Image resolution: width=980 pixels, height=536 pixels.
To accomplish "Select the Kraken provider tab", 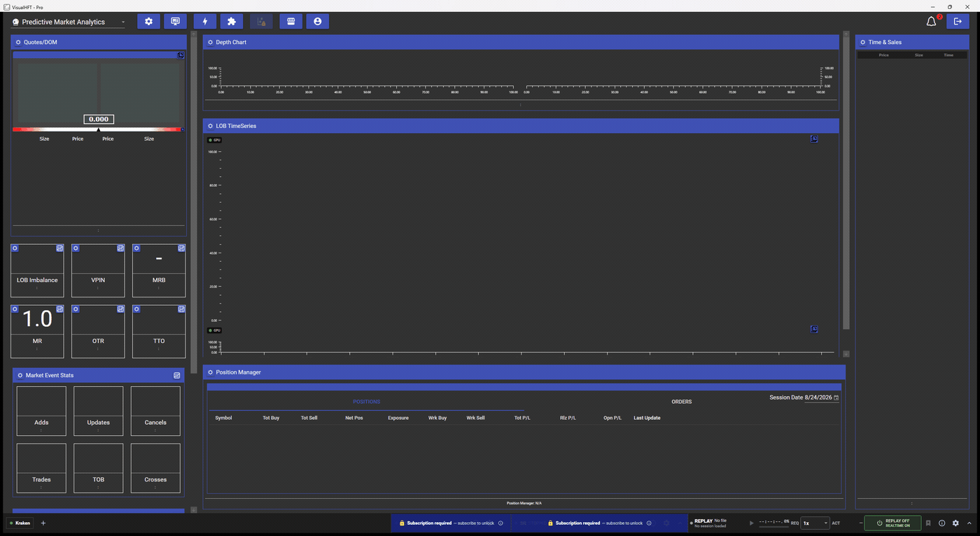I will point(20,523).
